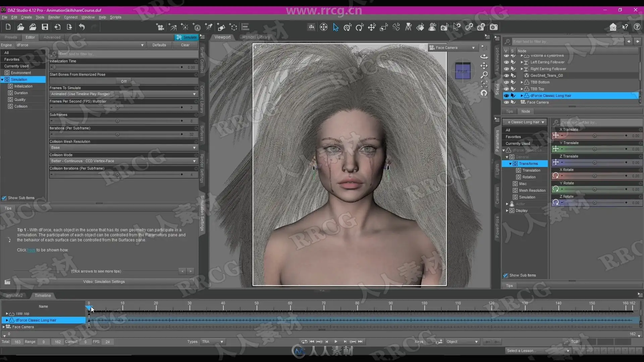The width and height of the screenshot is (644, 362).
Task: Select the Rotate tool icon
Action: (x=360, y=27)
